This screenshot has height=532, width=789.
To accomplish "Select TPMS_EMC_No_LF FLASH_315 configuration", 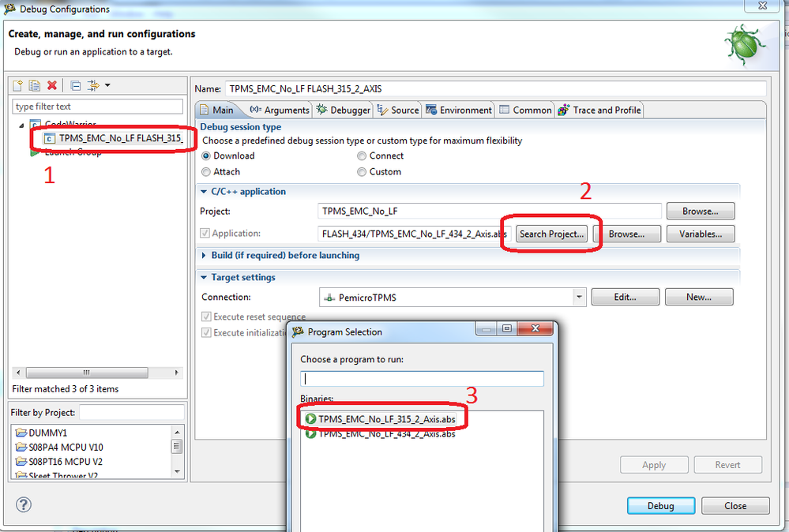I will 113,138.
